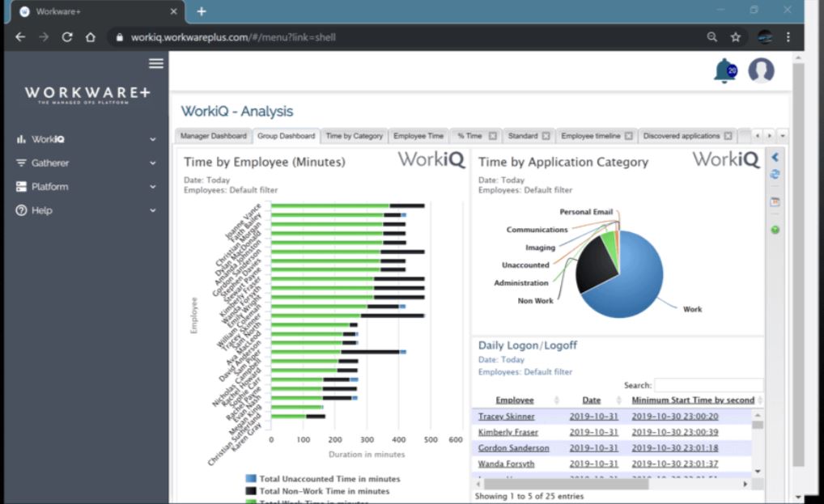Open Kimberly Fraser employee link
824x504 pixels.
point(508,432)
